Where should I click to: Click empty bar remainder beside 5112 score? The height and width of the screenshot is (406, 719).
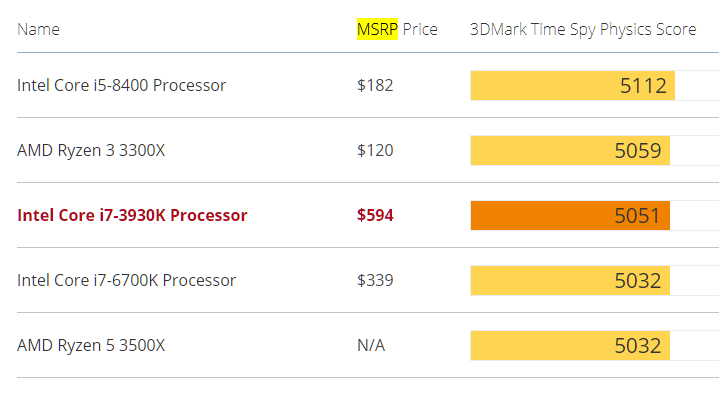click(x=697, y=85)
